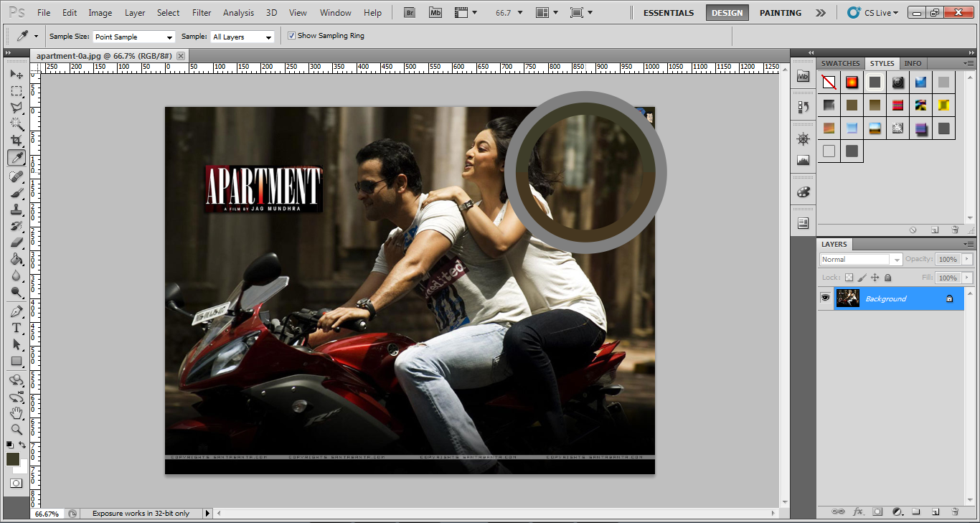This screenshot has width=980, height=523.
Task: Delete layer with Layers trash icon
Action: pyautogui.click(x=955, y=512)
